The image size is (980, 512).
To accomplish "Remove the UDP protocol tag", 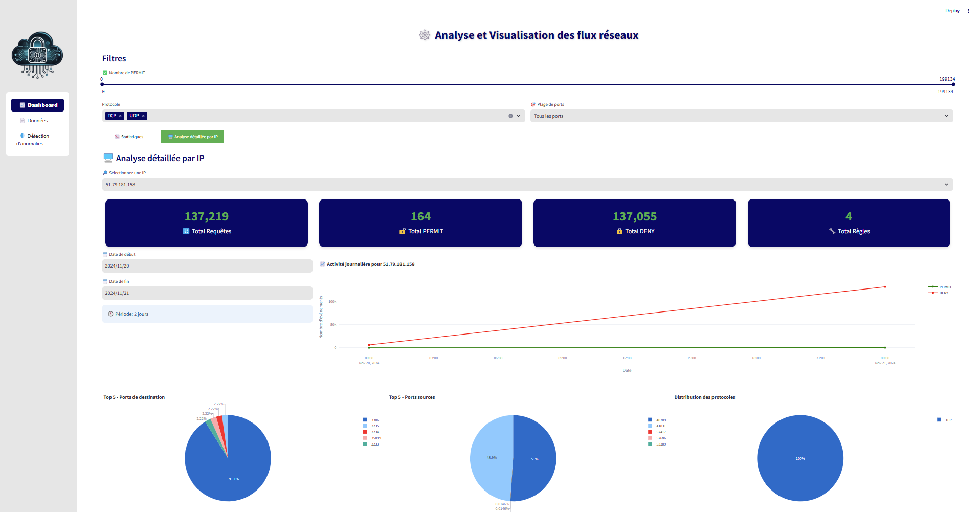I will 143,116.
